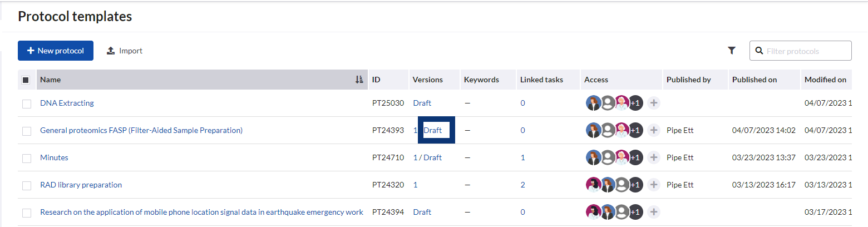Viewport: 868px width, 227px height.
Task: Click +1 access badge in Research row
Action: click(635, 212)
